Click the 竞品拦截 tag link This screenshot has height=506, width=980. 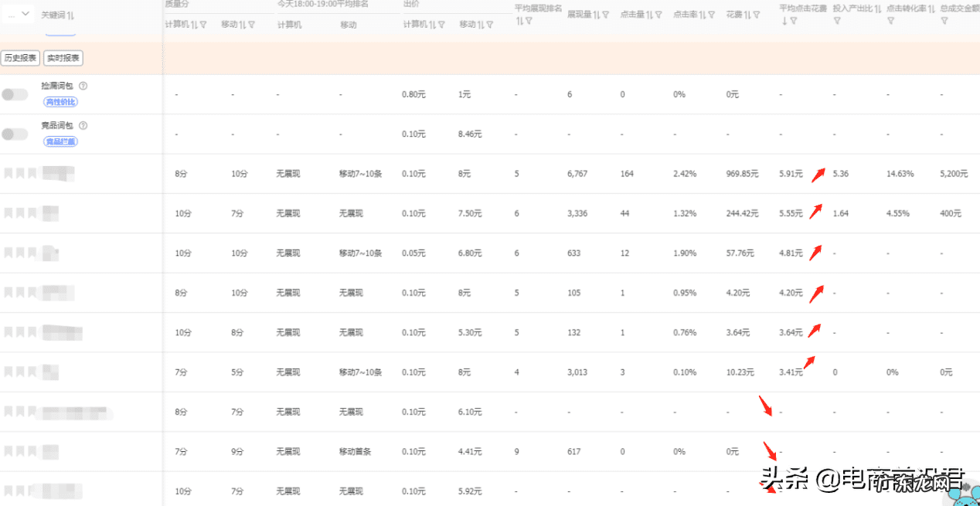60,141
